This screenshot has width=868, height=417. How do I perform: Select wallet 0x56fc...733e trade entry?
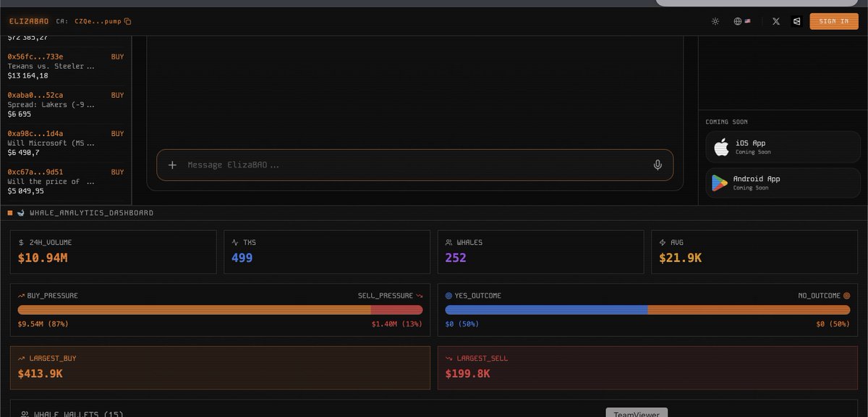[x=66, y=66]
